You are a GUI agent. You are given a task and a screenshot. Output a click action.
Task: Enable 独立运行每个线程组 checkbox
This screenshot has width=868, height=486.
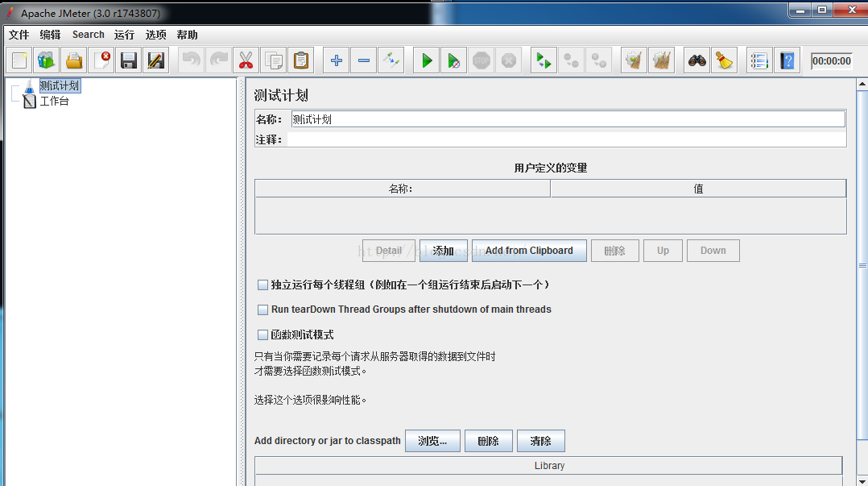pyautogui.click(x=263, y=285)
